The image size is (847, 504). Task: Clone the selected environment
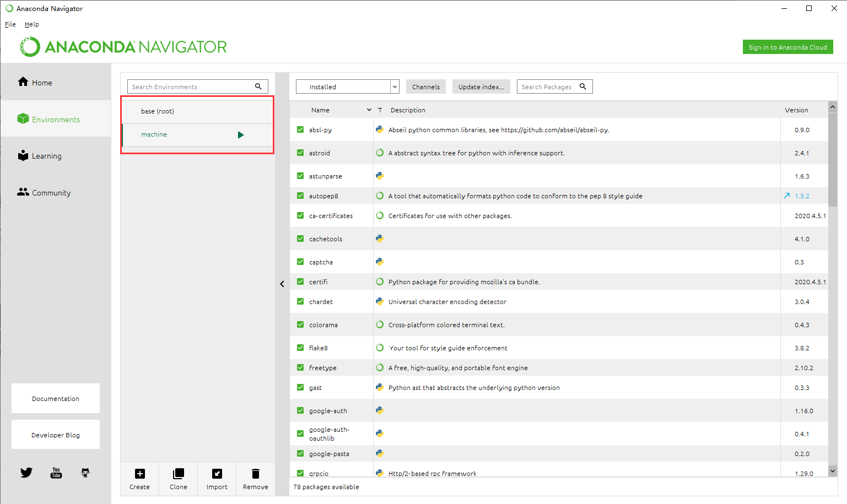tap(178, 478)
